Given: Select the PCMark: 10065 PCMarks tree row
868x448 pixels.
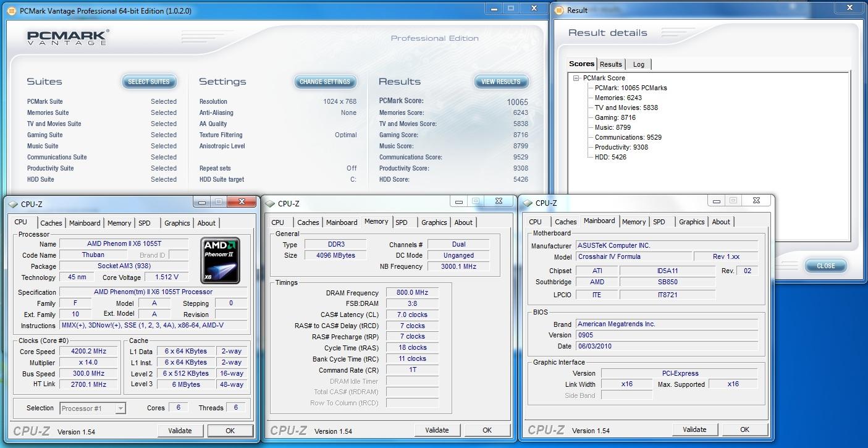Looking at the screenshot, I should 631,88.
